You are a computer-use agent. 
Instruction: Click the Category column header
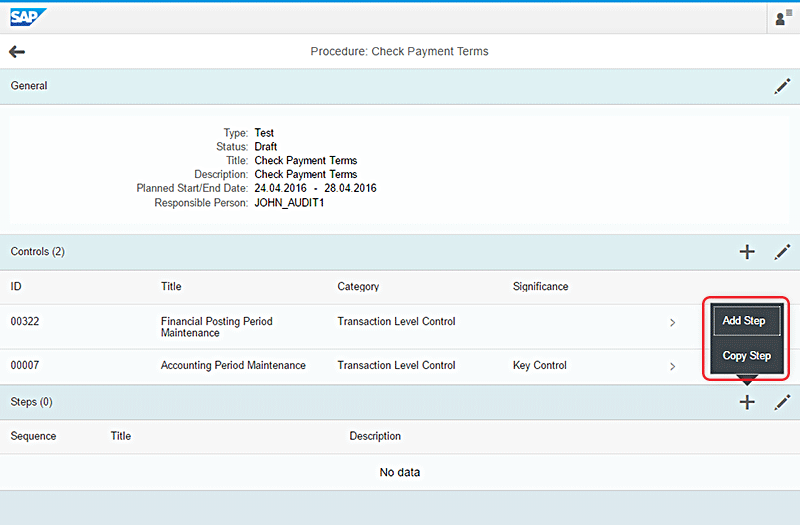coord(358,287)
